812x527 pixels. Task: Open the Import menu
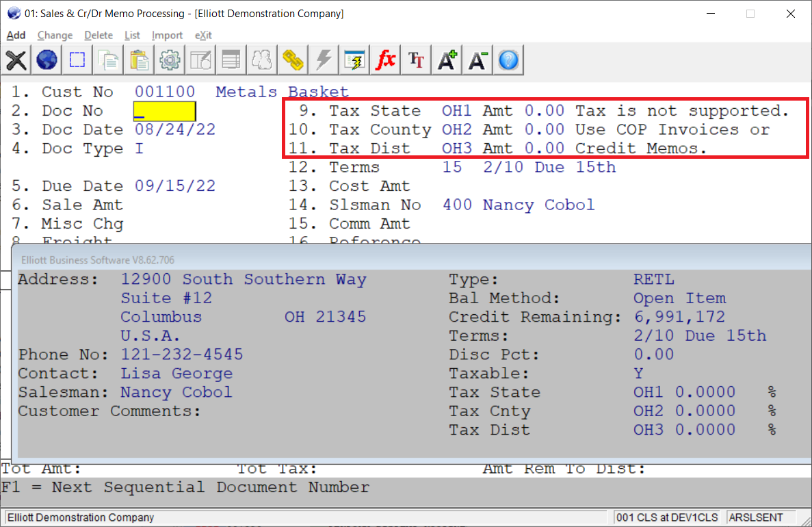tap(168, 35)
